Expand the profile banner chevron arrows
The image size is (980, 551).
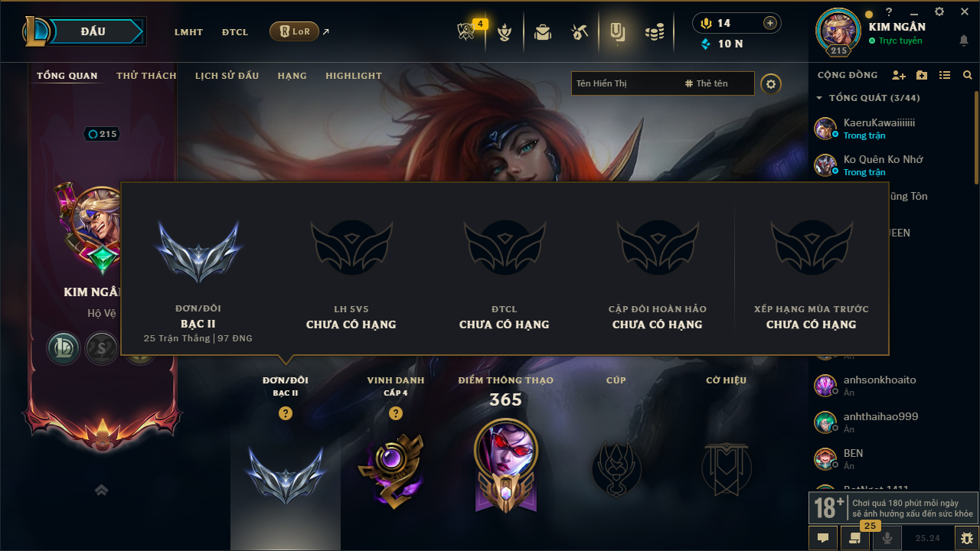(102, 491)
